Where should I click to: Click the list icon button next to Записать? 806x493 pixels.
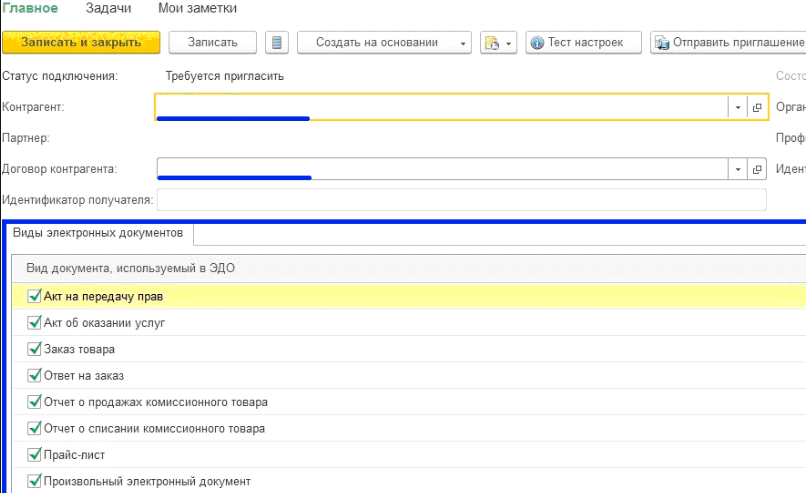(277, 42)
